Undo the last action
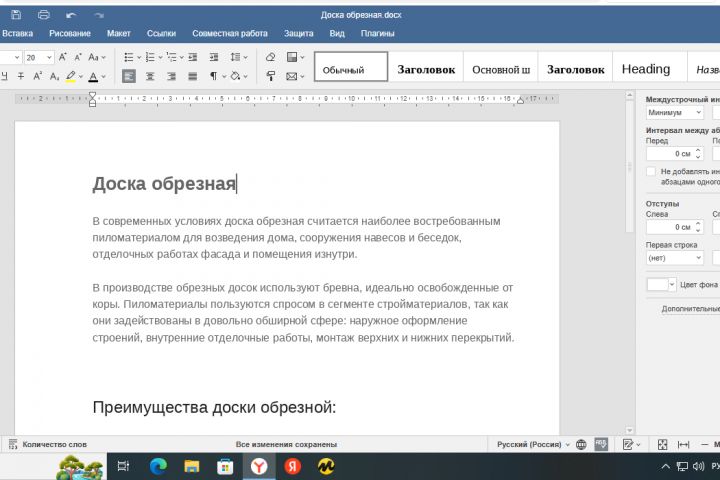Screen dimensions: 720x480 tap(71, 15)
